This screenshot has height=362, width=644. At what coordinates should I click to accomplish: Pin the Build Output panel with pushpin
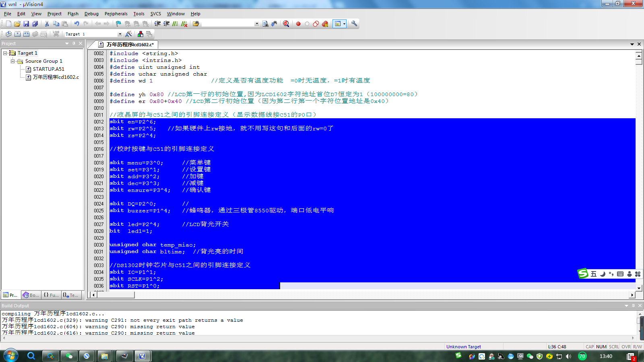coord(633,305)
